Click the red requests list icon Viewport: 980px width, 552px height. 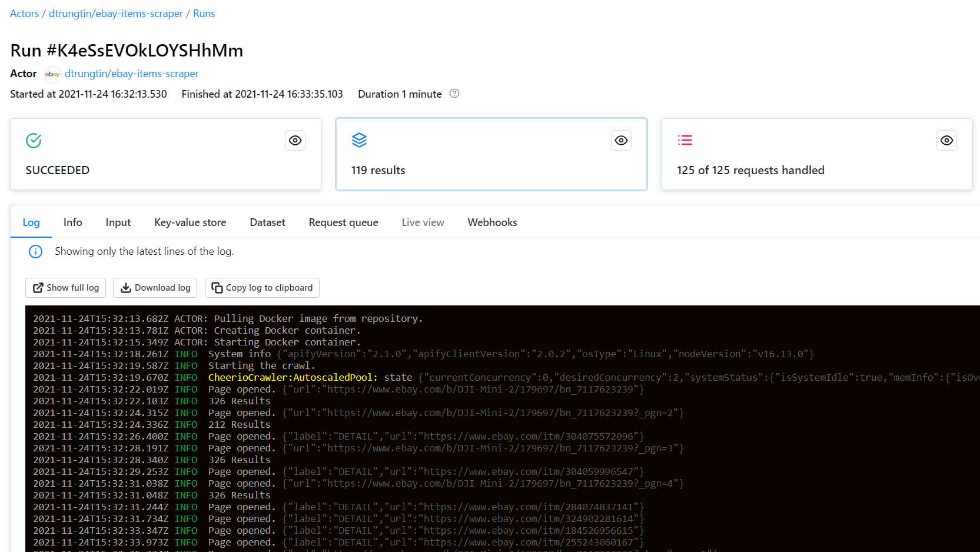click(x=685, y=140)
